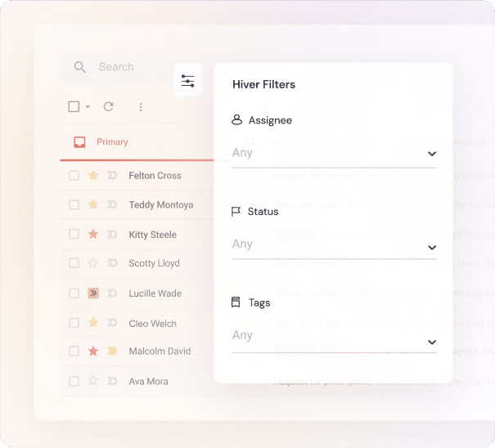The image size is (495, 448).
Task: Open the Status dropdown field
Action: (x=335, y=245)
